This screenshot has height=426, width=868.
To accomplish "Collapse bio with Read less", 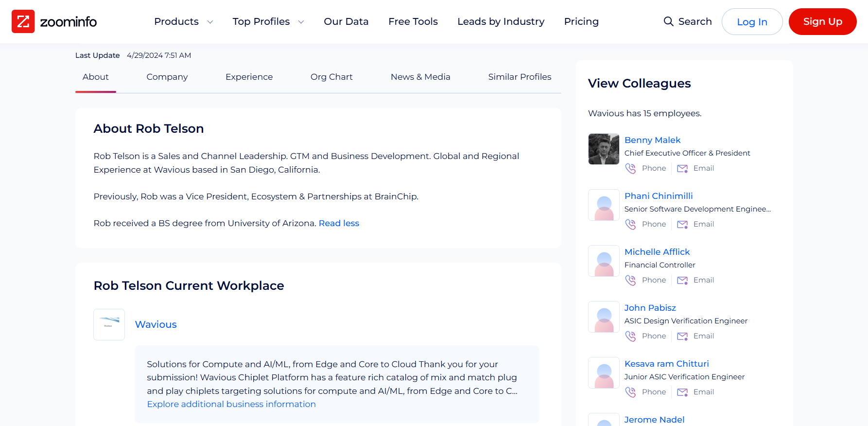I will 339,223.
